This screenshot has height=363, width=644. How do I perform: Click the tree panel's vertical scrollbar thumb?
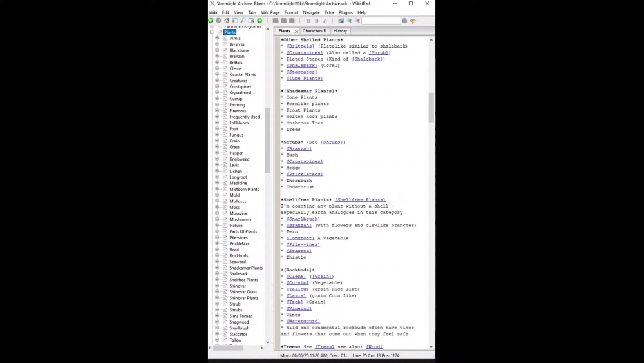click(x=268, y=140)
